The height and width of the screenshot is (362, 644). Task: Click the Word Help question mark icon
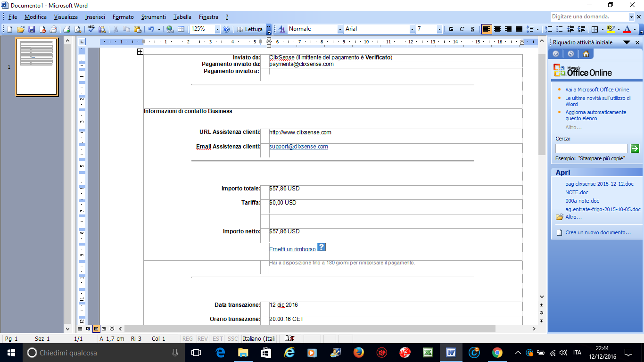(x=226, y=29)
